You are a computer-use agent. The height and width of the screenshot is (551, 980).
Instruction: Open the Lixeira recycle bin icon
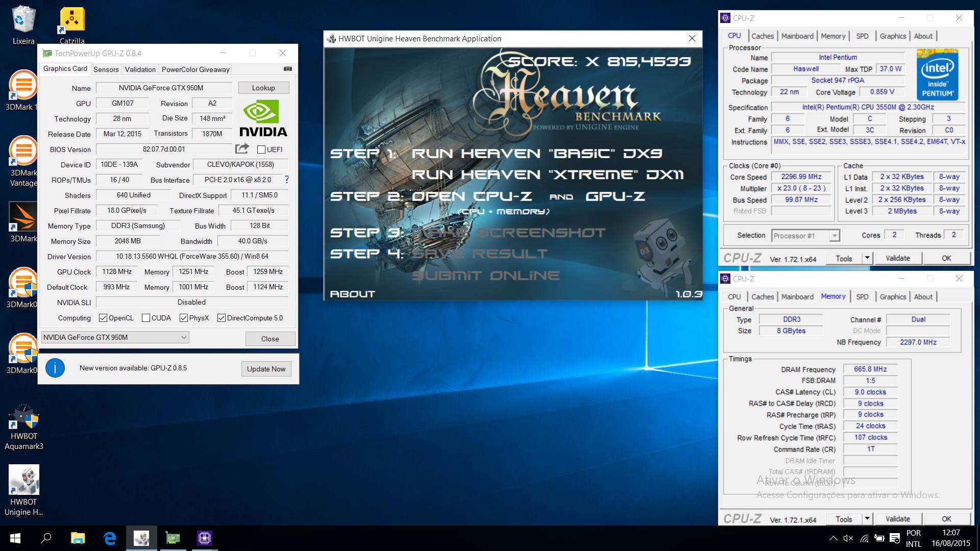click(x=23, y=24)
